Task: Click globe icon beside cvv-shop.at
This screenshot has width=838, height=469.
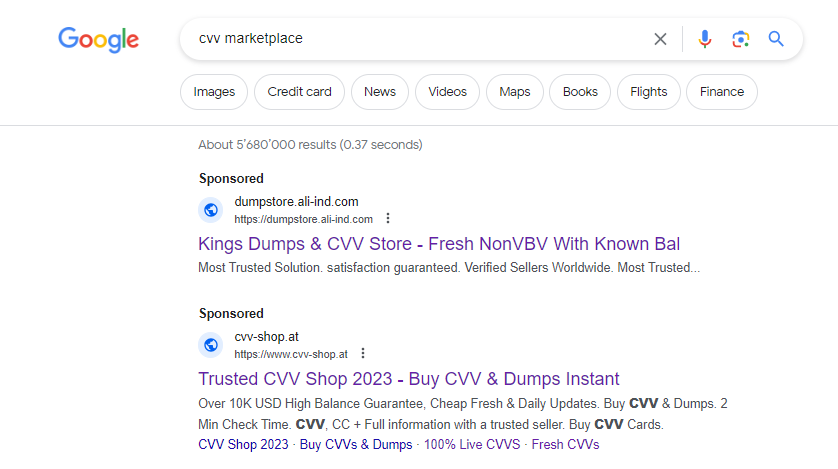Action: click(x=211, y=345)
